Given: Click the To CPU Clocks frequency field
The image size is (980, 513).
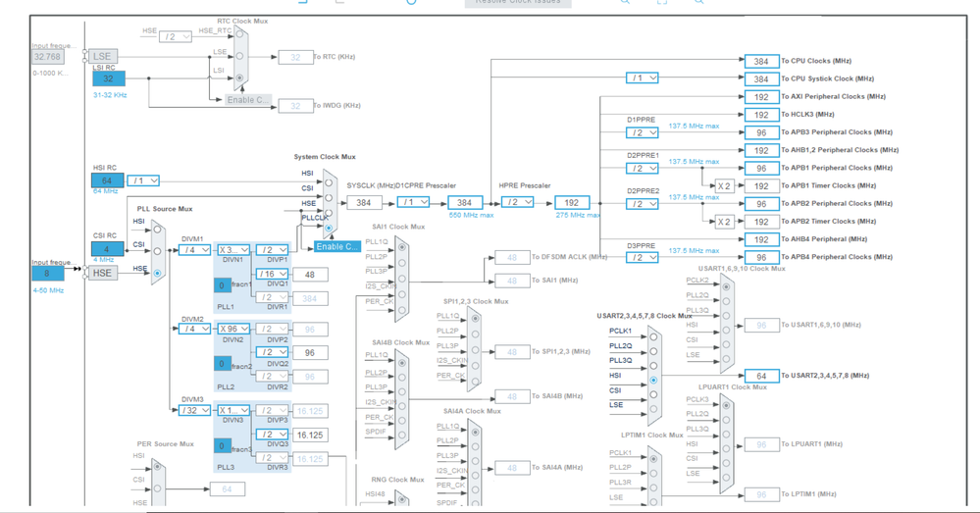Looking at the screenshot, I should click(760, 61).
